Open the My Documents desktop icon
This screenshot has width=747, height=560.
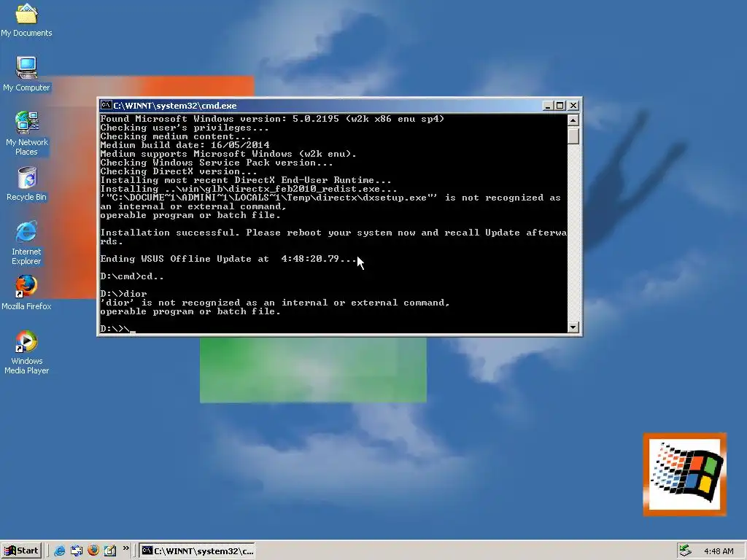26,20
